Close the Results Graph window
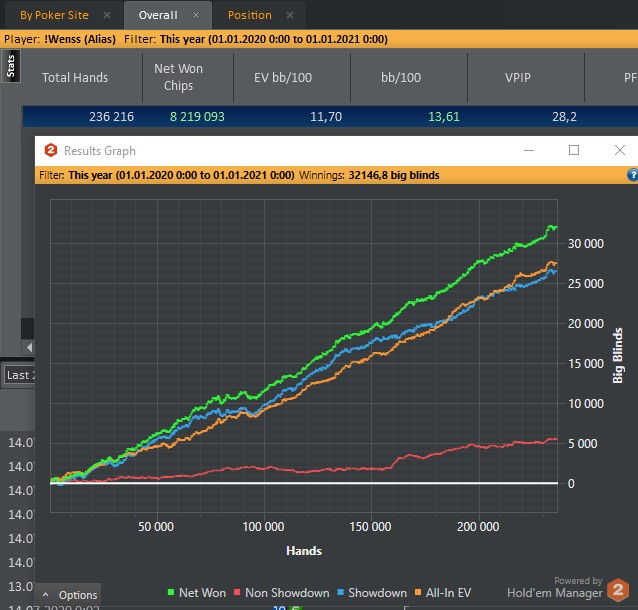The height and width of the screenshot is (610, 638). point(620,150)
